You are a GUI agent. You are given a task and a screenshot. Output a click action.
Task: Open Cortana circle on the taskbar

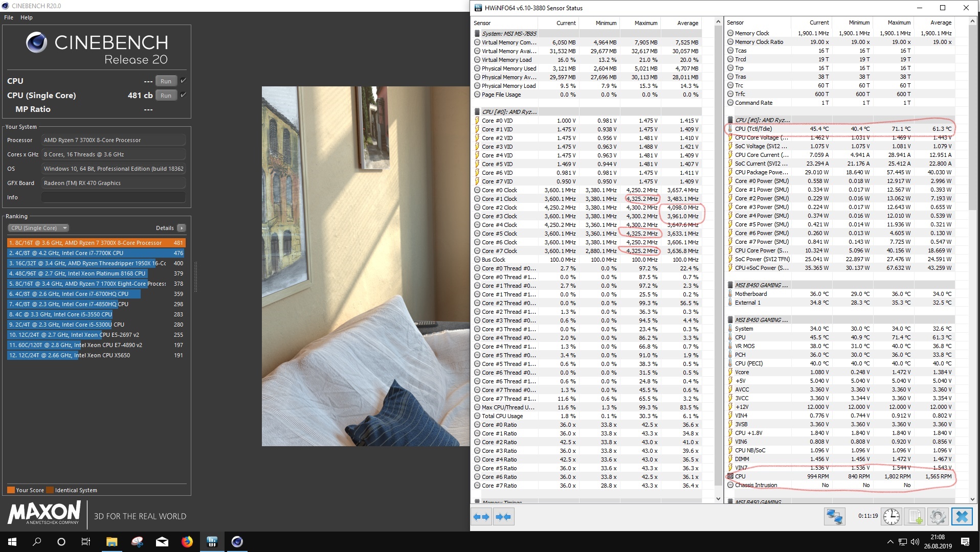[61, 542]
